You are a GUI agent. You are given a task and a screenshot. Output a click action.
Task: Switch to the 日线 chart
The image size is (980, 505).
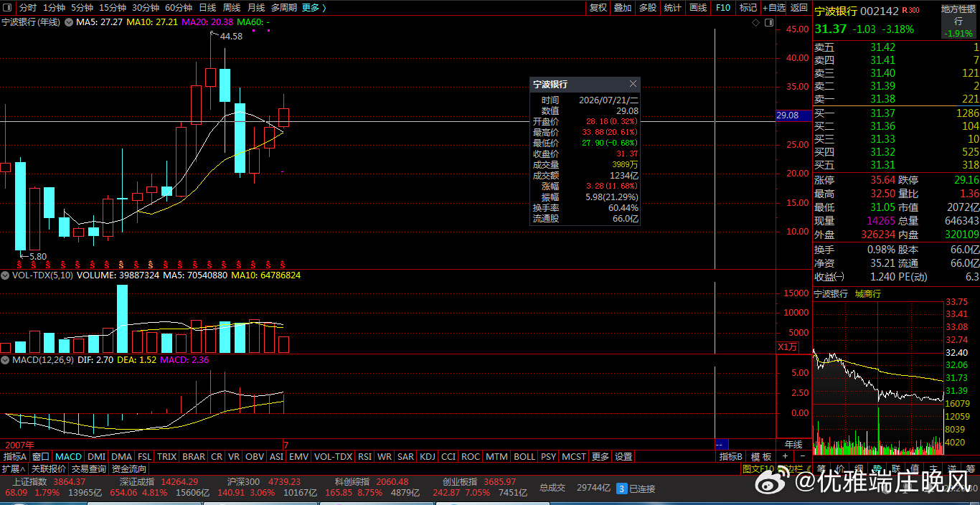point(207,8)
